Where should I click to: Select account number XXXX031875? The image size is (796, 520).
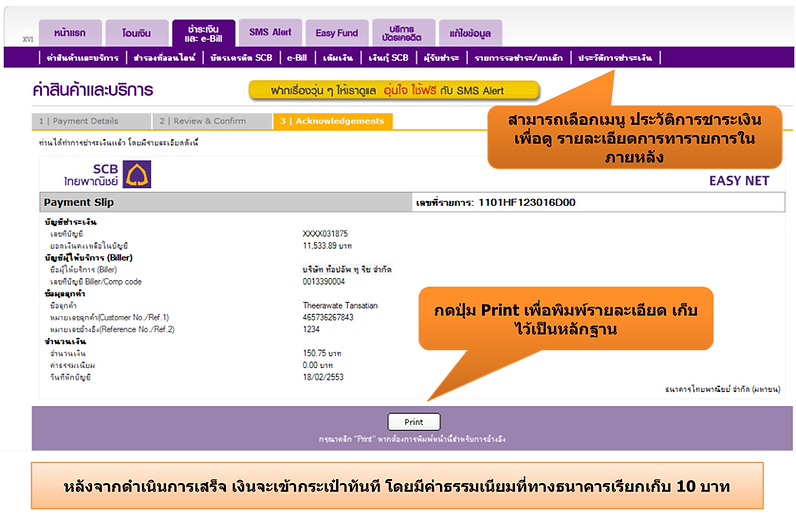[325, 234]
